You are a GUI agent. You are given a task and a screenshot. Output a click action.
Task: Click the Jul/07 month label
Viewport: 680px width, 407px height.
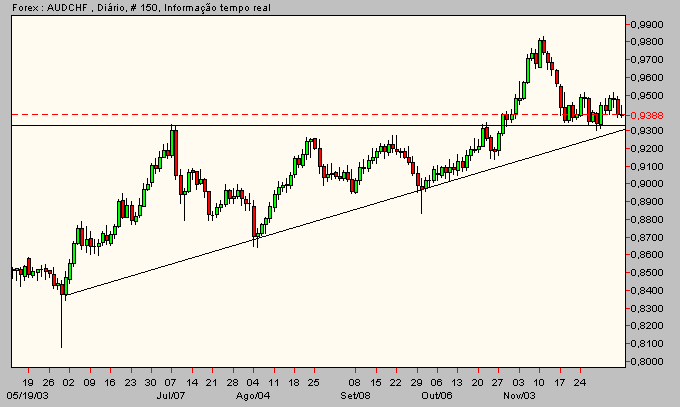[171, 396]
